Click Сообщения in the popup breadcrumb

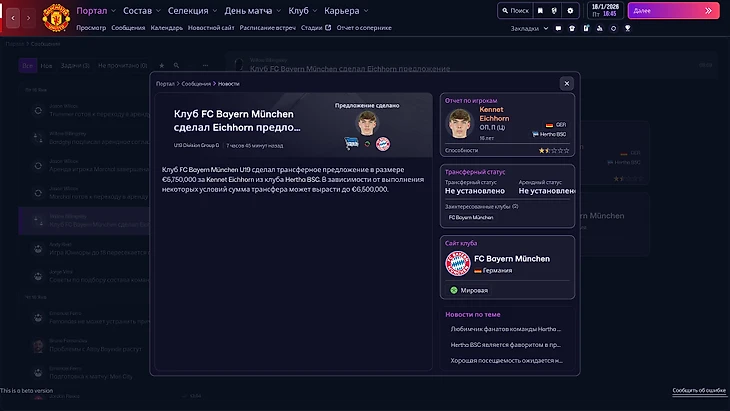point(196,84)
